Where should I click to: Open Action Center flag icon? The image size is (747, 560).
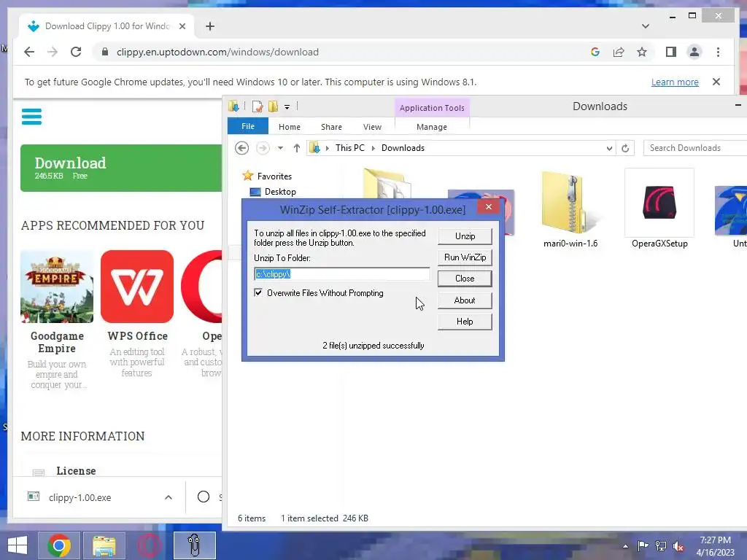pyautogui.click(x=643, y=545)
